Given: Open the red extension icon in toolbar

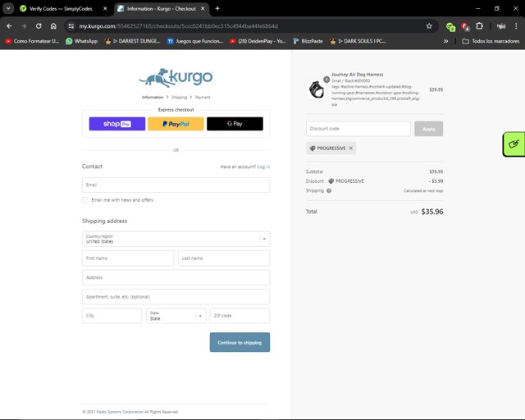Looking at the screenshot, I should (465, 26).
